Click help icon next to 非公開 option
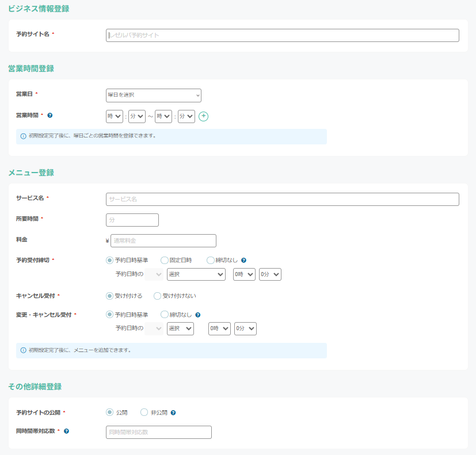 pyautogui.click(x=173, y=412)
